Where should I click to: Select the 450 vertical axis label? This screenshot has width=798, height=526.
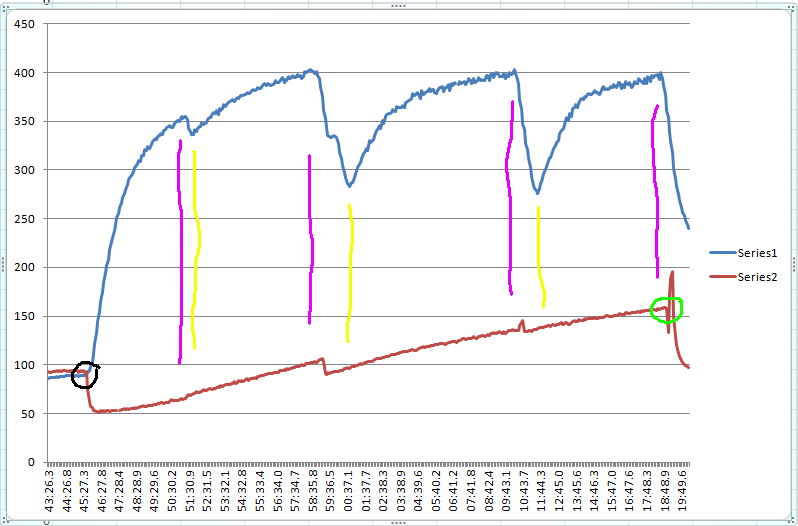click(x=25, y=24)
